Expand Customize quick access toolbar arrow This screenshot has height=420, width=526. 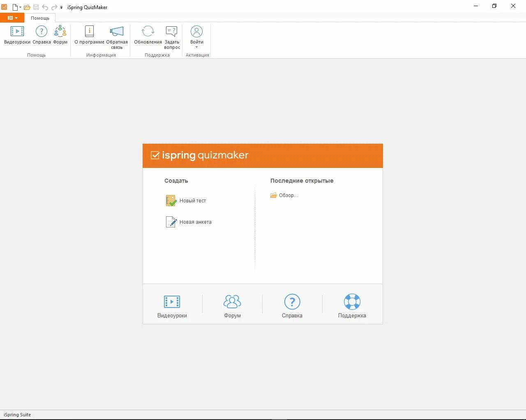(x=61, y=7)
